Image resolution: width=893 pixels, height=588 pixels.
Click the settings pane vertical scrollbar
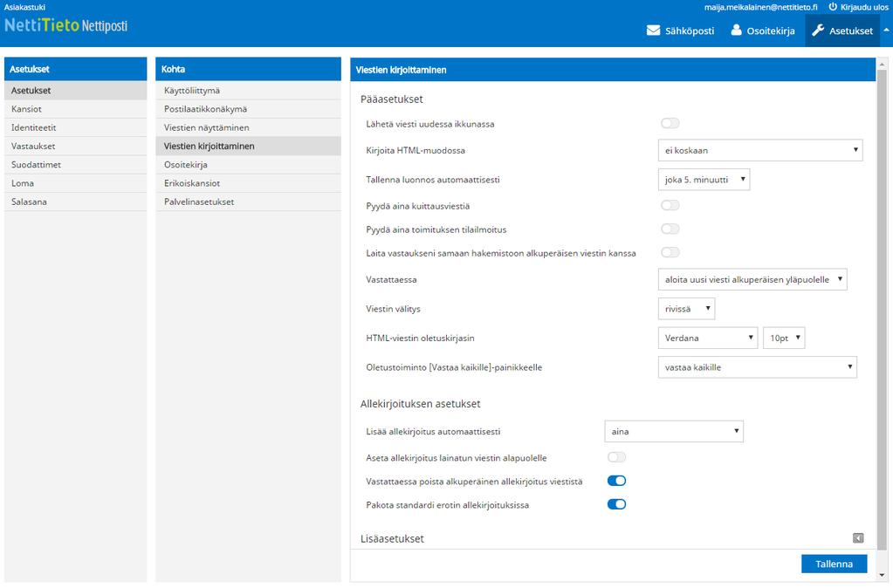883,311
